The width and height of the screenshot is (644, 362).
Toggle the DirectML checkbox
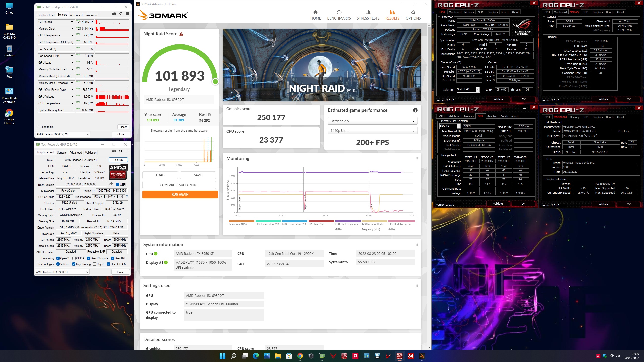(112, 258)
